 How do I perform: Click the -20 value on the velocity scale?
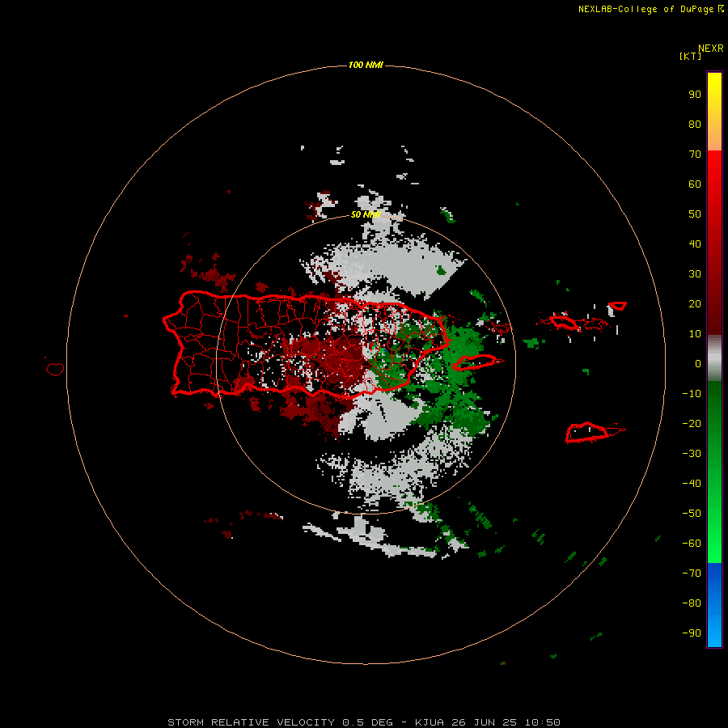tap(692, 424)
